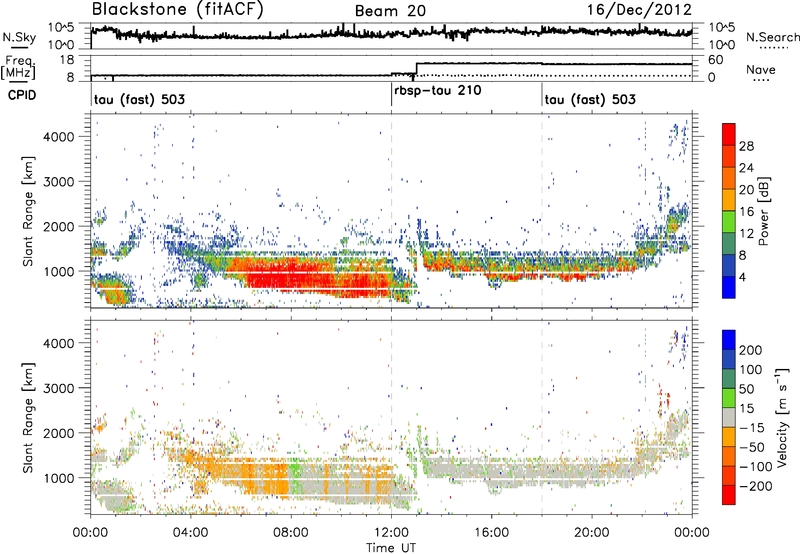Click the 4000 tick of the power panel
This screenshot has width=800, height=554.
[x=58, y=137]
